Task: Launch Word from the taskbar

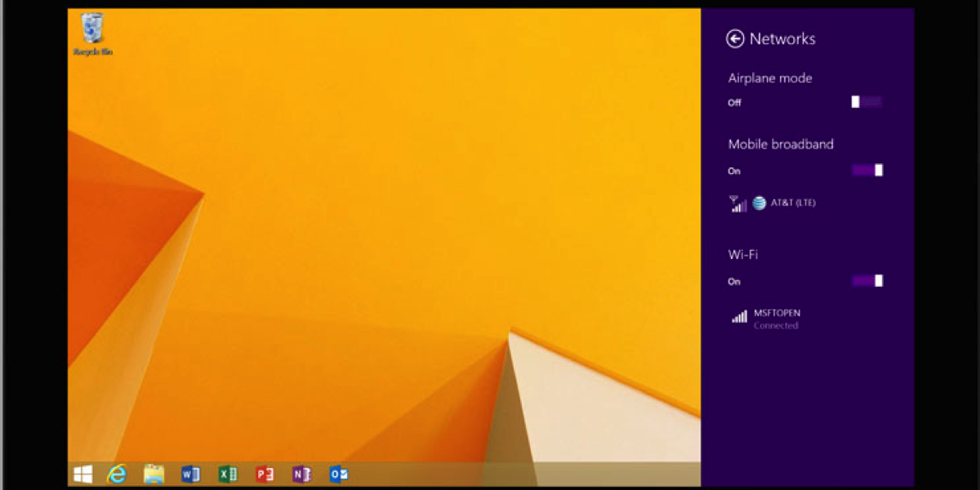Action: pyautogui.click(x=190, y=474)
